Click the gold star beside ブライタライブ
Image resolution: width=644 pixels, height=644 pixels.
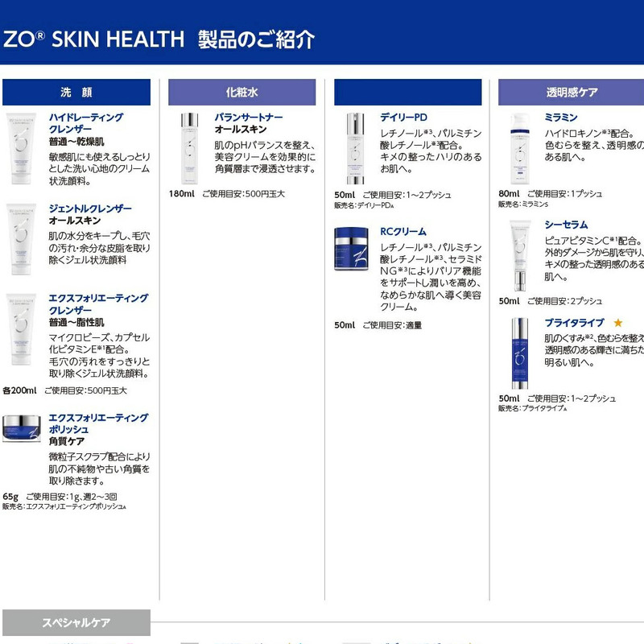tap(617, 323)
